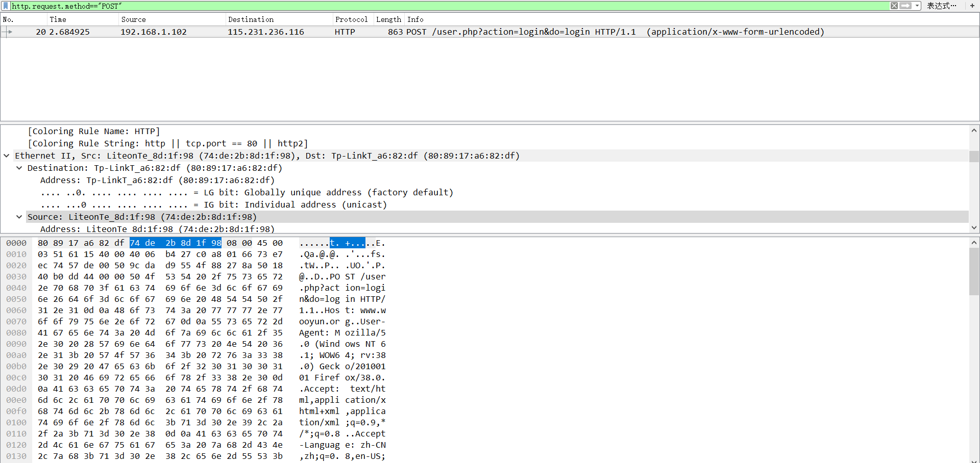980x463 pixels.
Task: Select the Coloring Rule Name: HTTP line
Action: point(94,131)
